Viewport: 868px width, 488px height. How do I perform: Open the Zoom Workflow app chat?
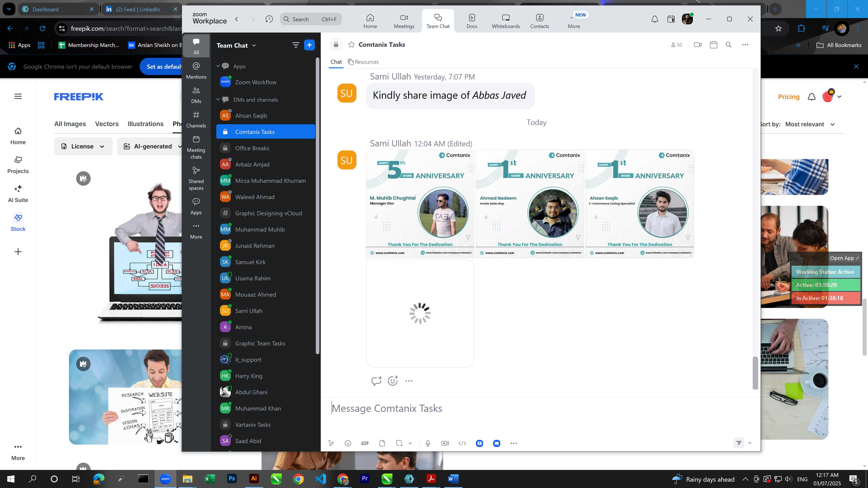266,82
